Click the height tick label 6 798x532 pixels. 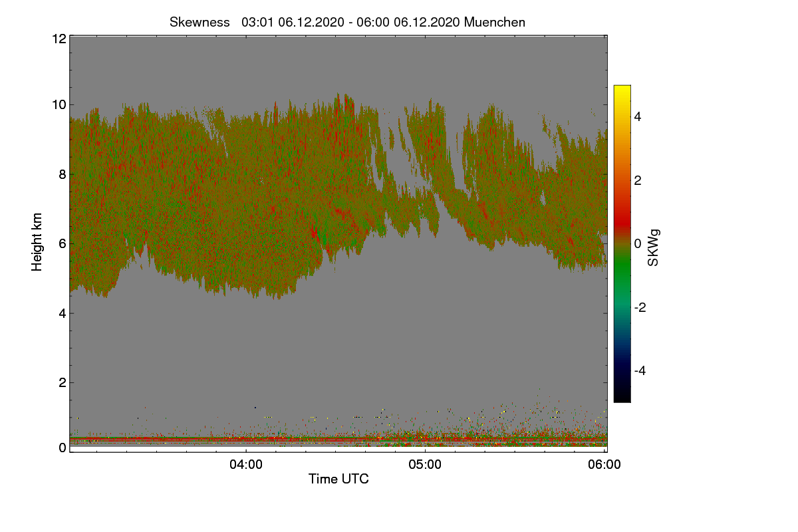(62, 243)
